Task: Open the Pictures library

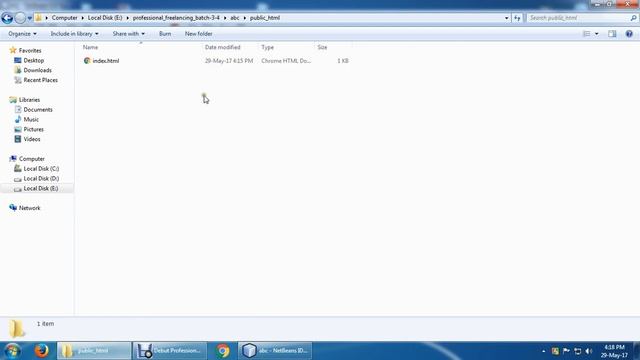Action: coord(33,129)
